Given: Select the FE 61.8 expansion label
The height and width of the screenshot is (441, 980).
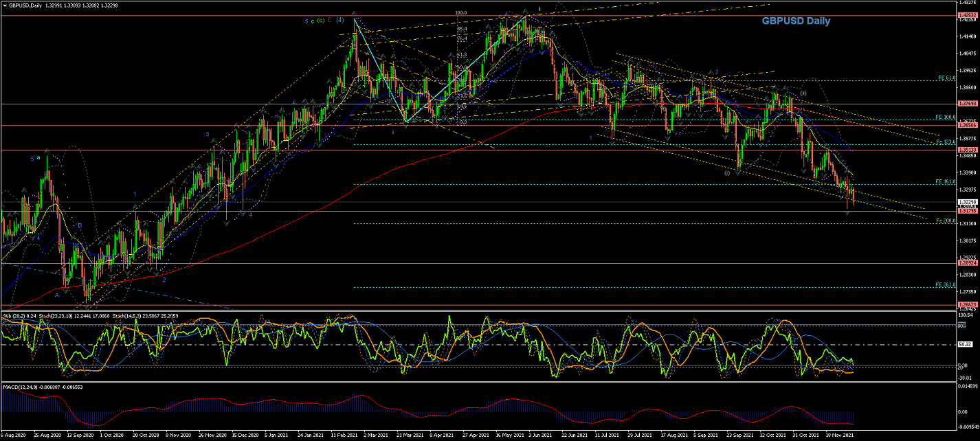Looking at the screenshot, I should coord(946,78).
